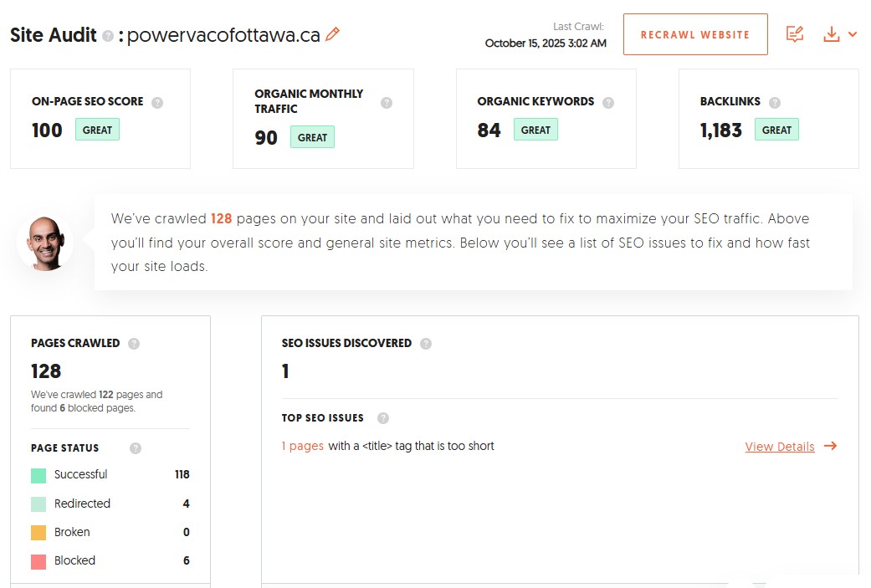The width and height of the screenshot is (871, 588).
Task: Click help icon beside On-Page SEO Score
Action: coord(157,102)
